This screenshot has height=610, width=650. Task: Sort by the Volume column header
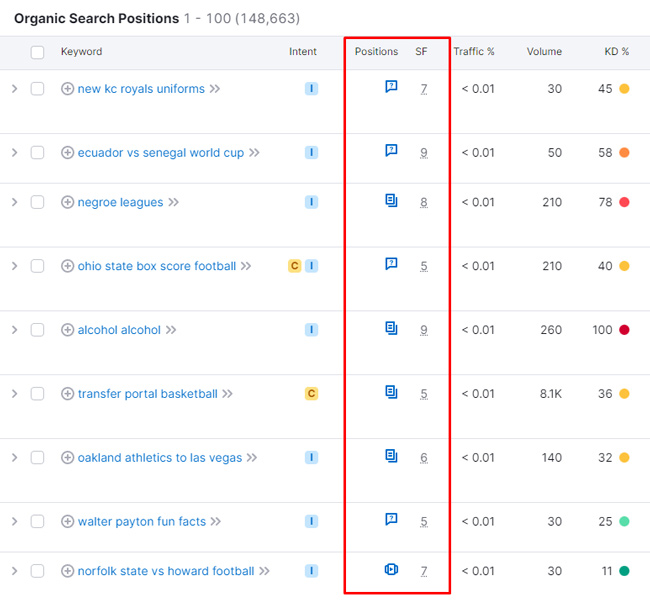[544, 52]
